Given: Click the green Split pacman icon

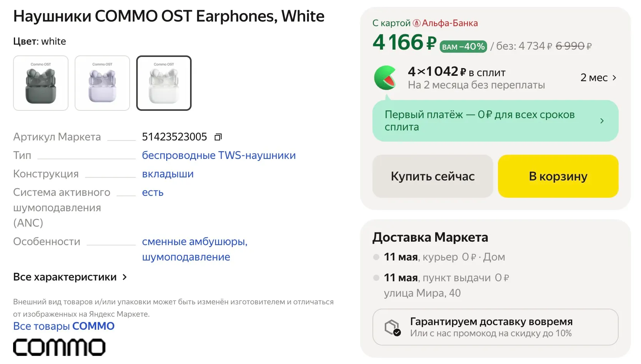Looking at the screenshot, I should (385, 78).
